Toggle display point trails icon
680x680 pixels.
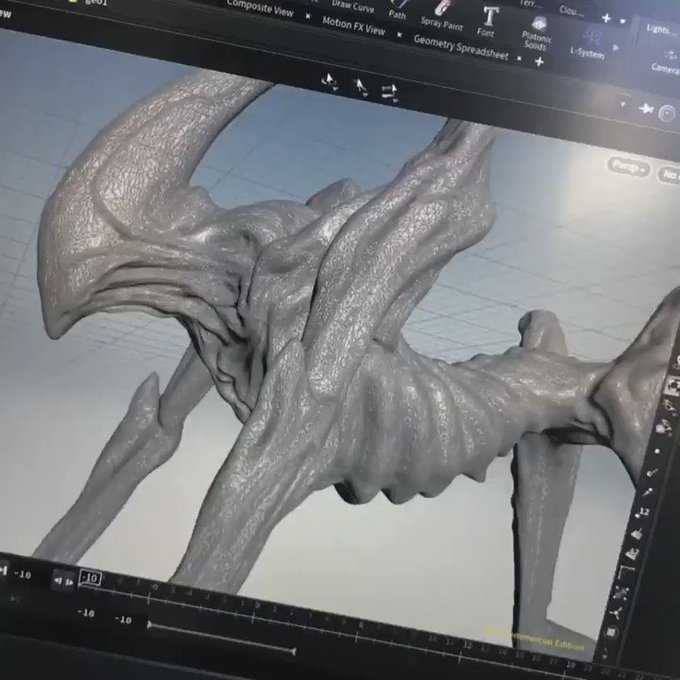click(648, 492)
